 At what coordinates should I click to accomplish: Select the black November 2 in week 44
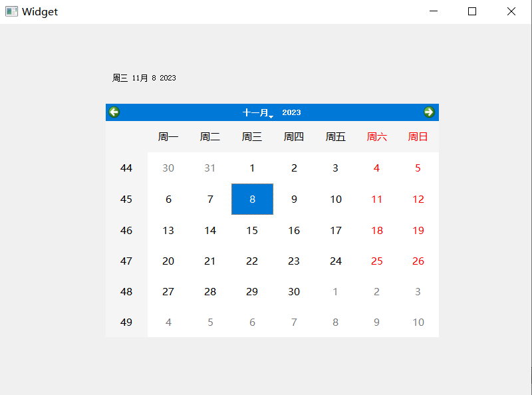pyautogui.click(x=294, y=168)
